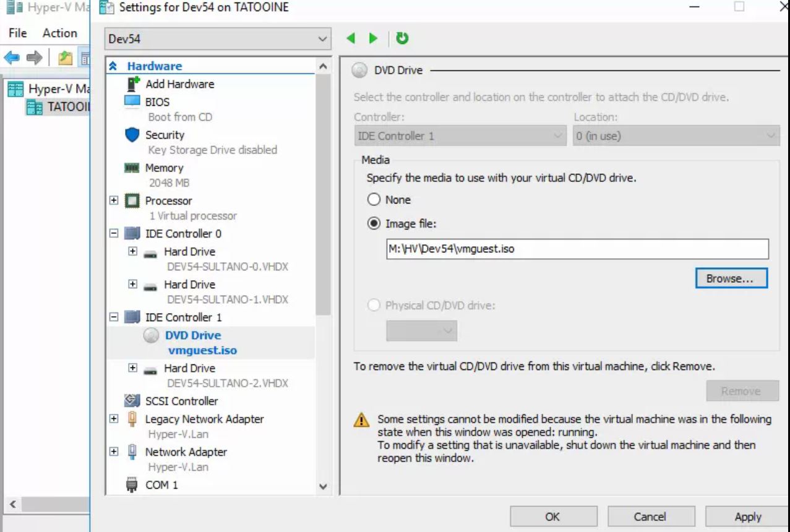Expand the Processor node
Screen dimensions: 790x532
[114, 201]
